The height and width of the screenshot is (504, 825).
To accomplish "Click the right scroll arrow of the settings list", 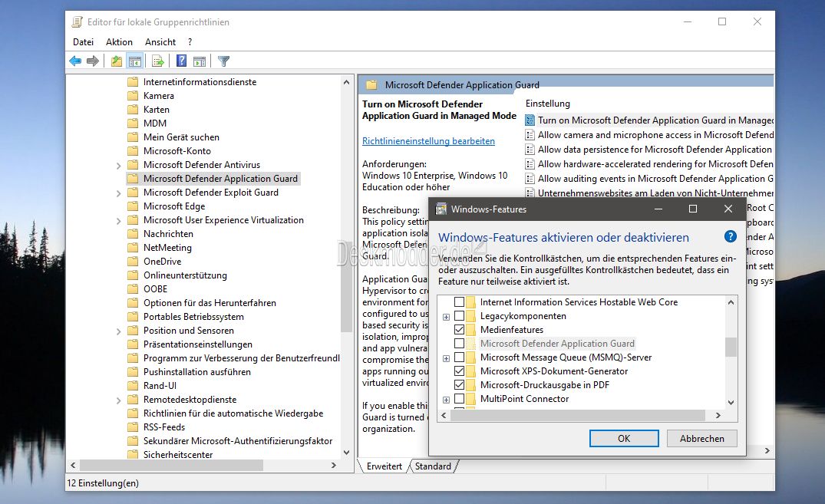I will click(767, 450).
